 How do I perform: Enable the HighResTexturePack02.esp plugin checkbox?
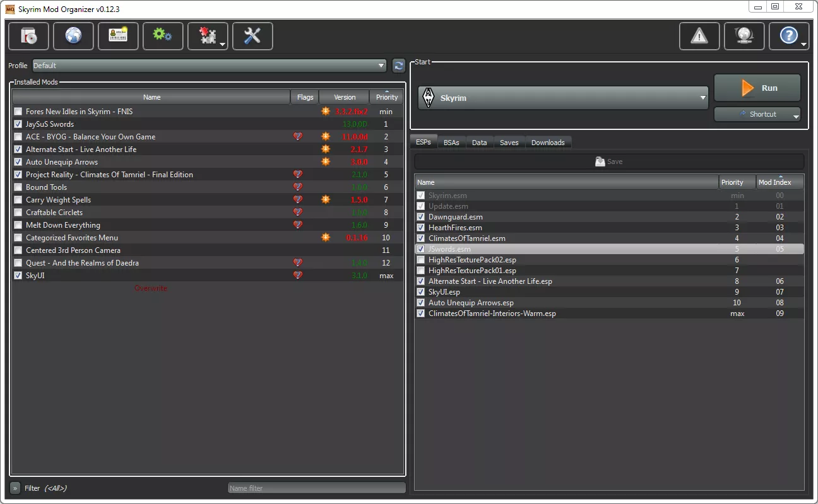(x=421, y=260)
